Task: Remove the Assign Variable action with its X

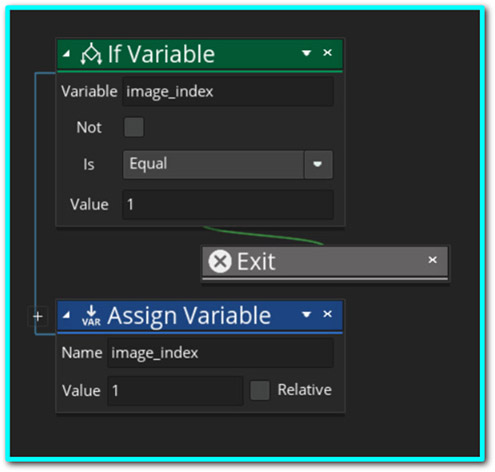Action: pyautogui.click(x=327, y=314)
